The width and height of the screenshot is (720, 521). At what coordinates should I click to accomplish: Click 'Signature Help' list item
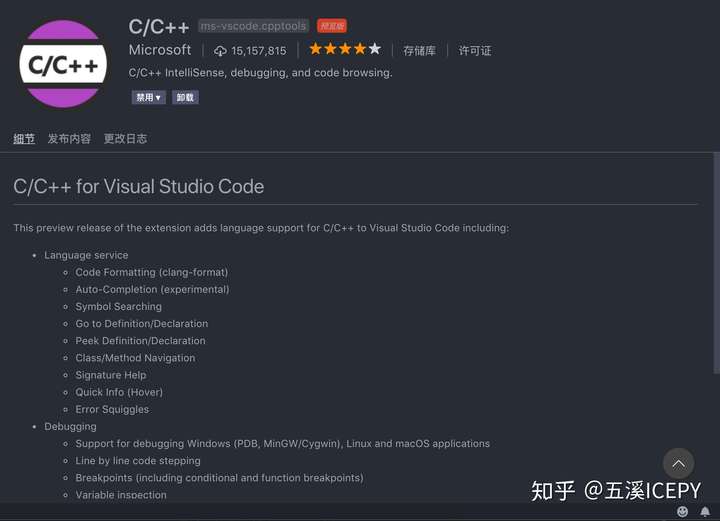111,375
